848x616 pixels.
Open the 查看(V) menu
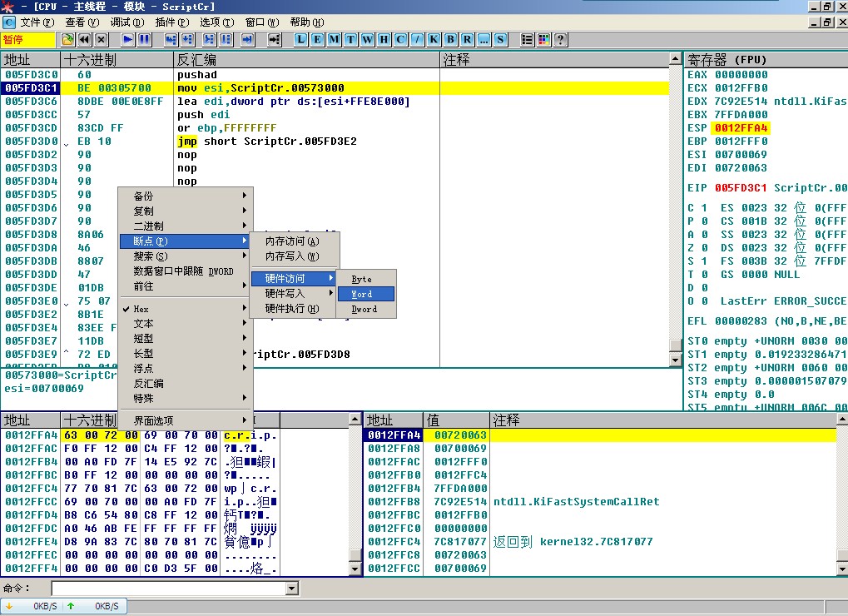pyautogui.click(x=82, y=22)
